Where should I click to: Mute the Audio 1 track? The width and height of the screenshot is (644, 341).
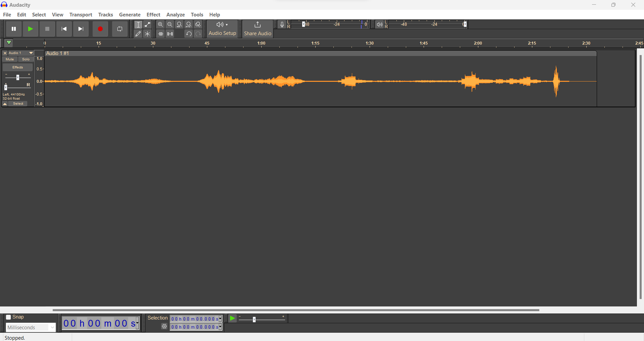click(x=10, y=59)
